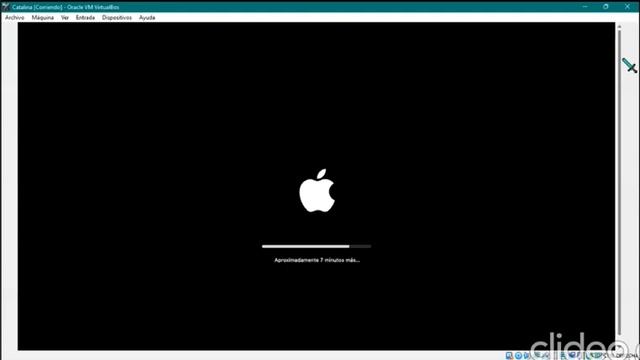The height and width of the screenshot is (360, 640).
Task: Click the hard disk activity status icon
Action: [x=509, y=356]
